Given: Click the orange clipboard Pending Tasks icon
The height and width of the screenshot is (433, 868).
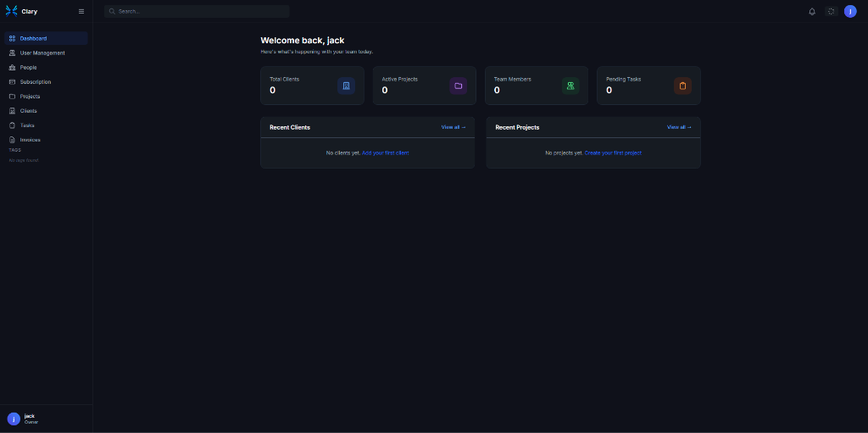Looking at the screenshot, I should [682, 86].
